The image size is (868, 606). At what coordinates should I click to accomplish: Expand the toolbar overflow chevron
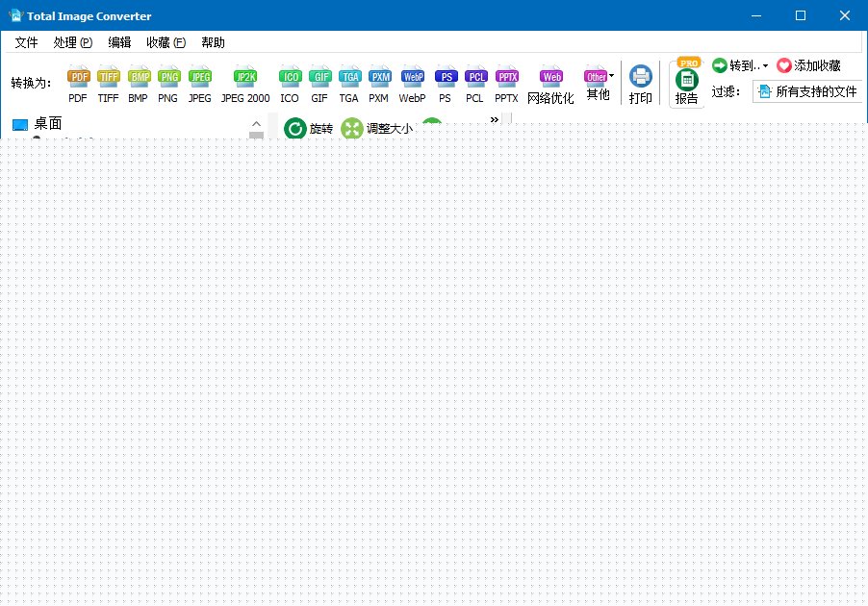(x=495, y=119)
